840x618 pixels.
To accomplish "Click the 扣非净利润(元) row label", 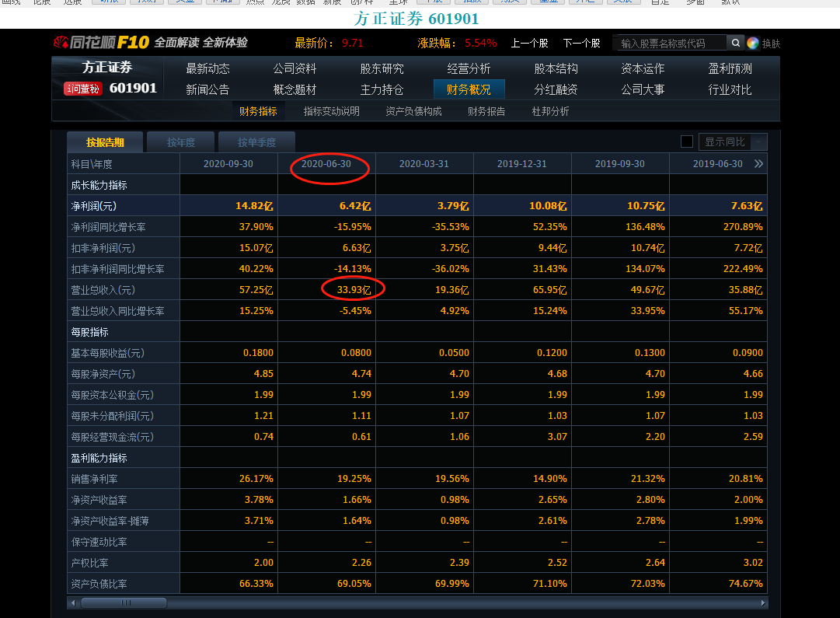I will (103, 248).
